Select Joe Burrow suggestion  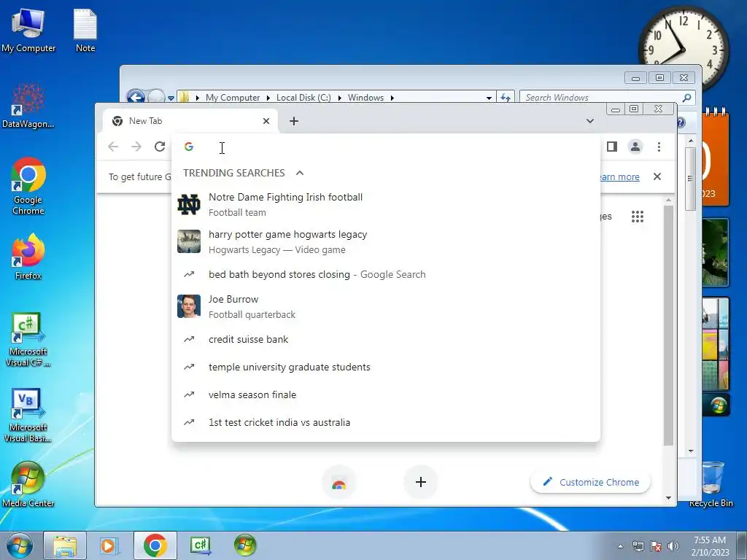pyautogui.click(x=386, y=307)
